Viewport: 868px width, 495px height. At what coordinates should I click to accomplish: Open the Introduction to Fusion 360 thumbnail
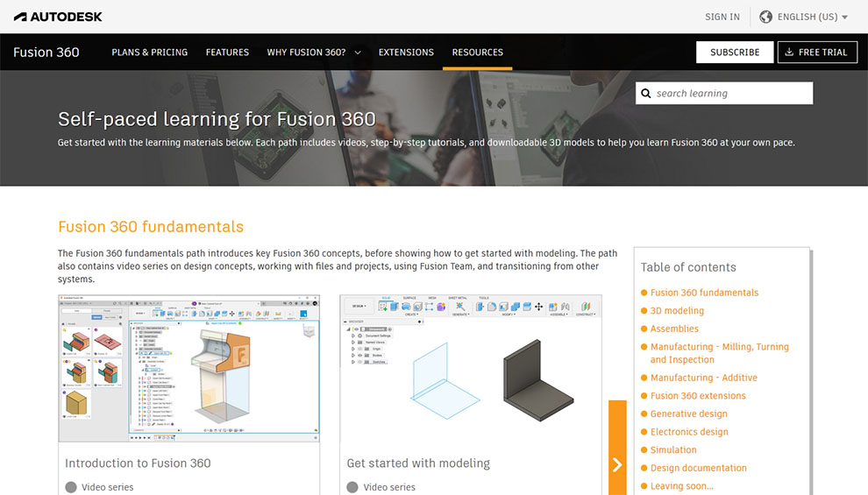(x=189, y=368)
